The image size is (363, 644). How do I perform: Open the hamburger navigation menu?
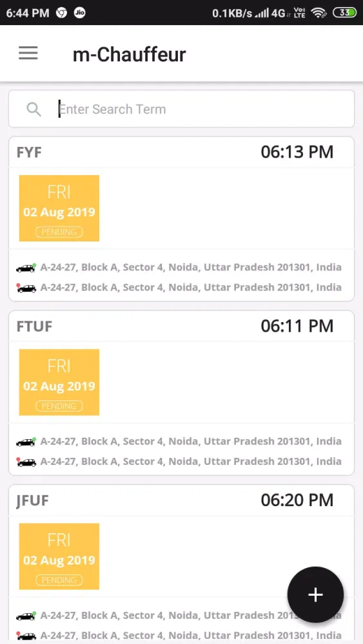28,53
